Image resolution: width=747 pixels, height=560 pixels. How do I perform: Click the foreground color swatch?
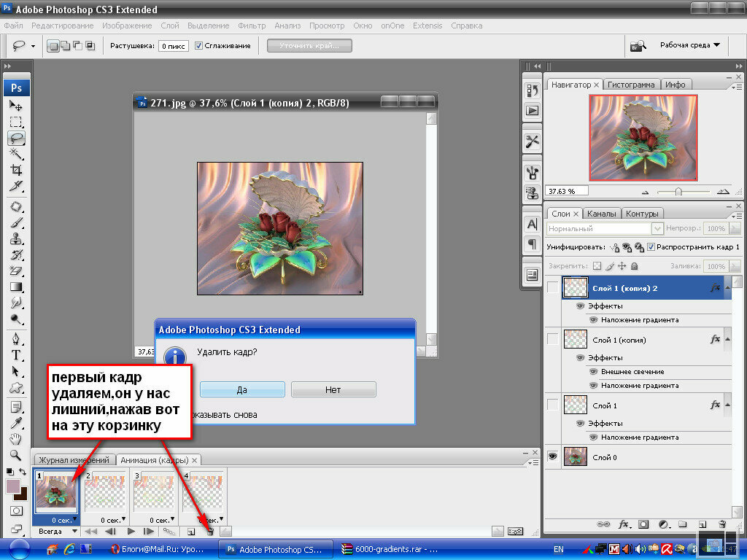[x=13, y=486]
